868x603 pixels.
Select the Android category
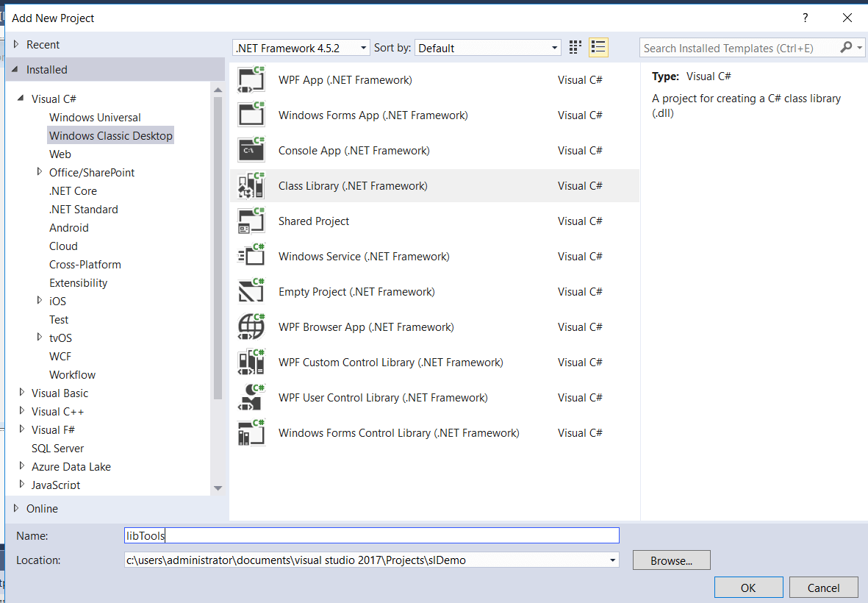(68, 227)
